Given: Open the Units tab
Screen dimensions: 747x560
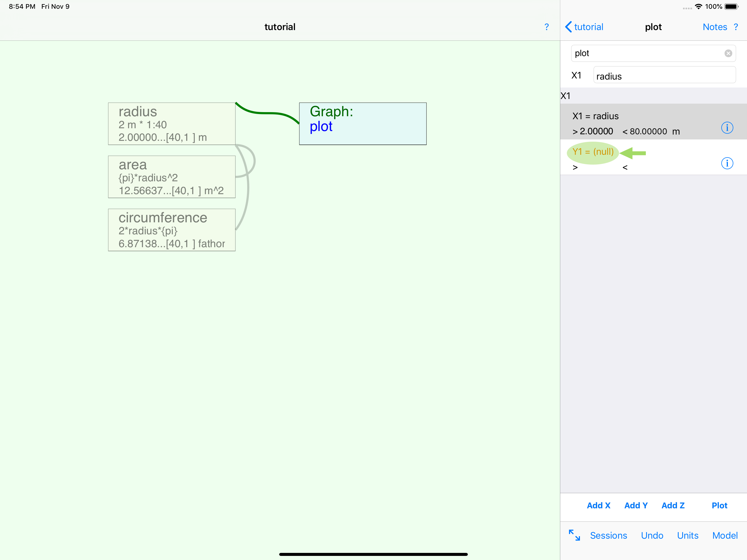Looking at the screenshot, I should tap(688, 536).
